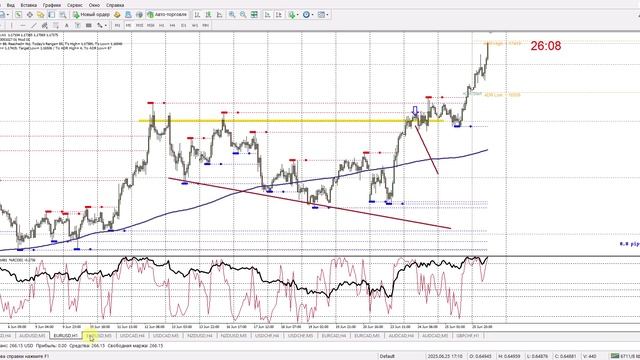Select the Fibonacci retracement tool
Image resolution: width=640 pixels, height=360 pixels.
pos(56,25)
